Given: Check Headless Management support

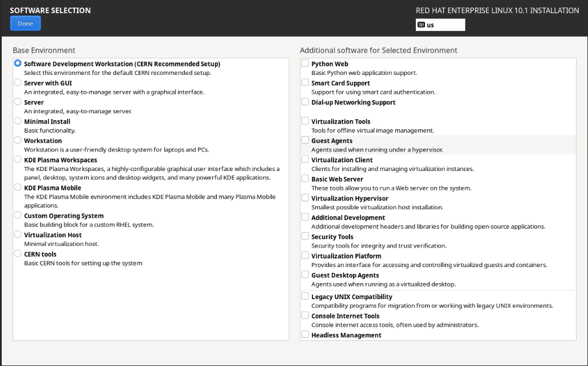Looking at the screenshot, I should click(305, 335).
